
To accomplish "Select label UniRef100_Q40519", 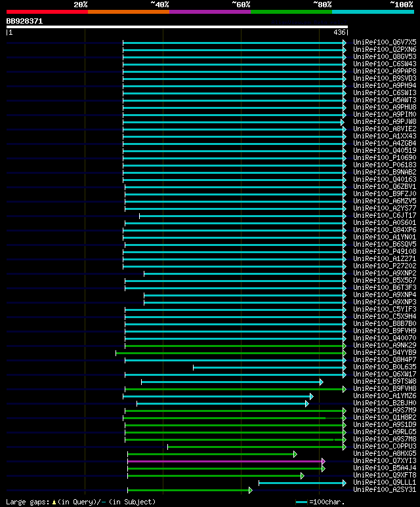I will pos(385,151).
